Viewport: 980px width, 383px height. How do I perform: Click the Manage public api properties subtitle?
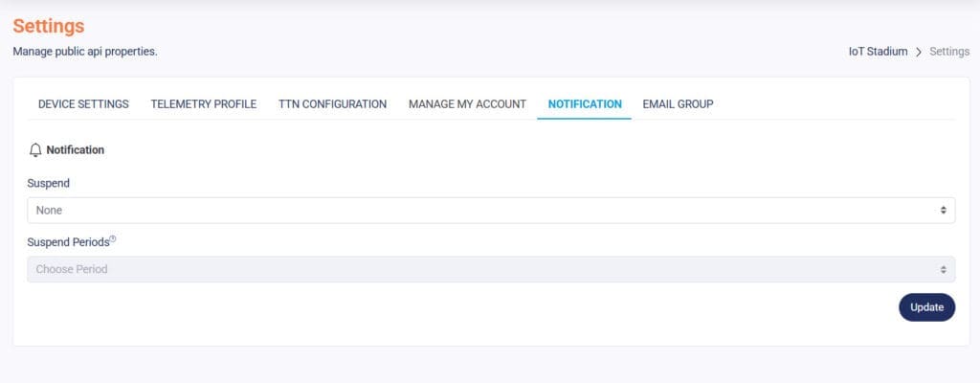pos(85,52)
